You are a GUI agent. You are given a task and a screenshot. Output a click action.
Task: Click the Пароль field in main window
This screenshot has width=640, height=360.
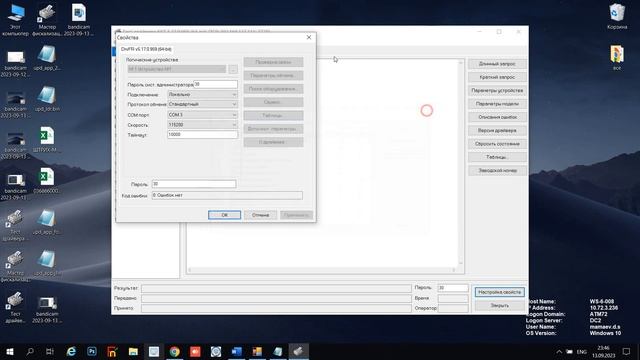tap(453, 288)
